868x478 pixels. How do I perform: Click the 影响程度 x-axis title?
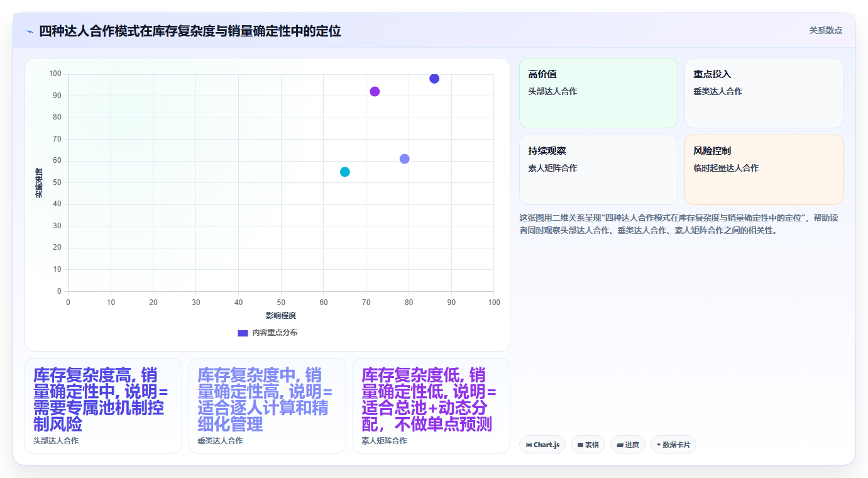[281, 316]
